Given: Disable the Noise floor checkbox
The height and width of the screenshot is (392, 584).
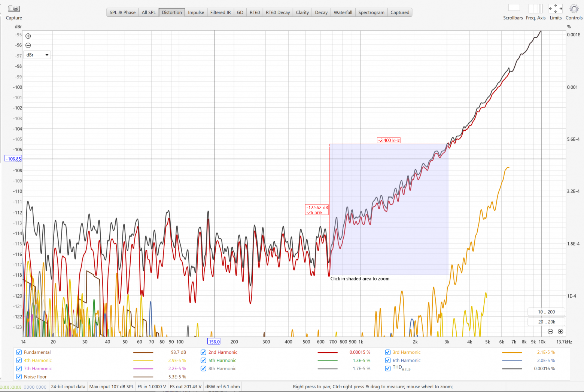Looking at the screenshot, I should (x=19, y=377).
